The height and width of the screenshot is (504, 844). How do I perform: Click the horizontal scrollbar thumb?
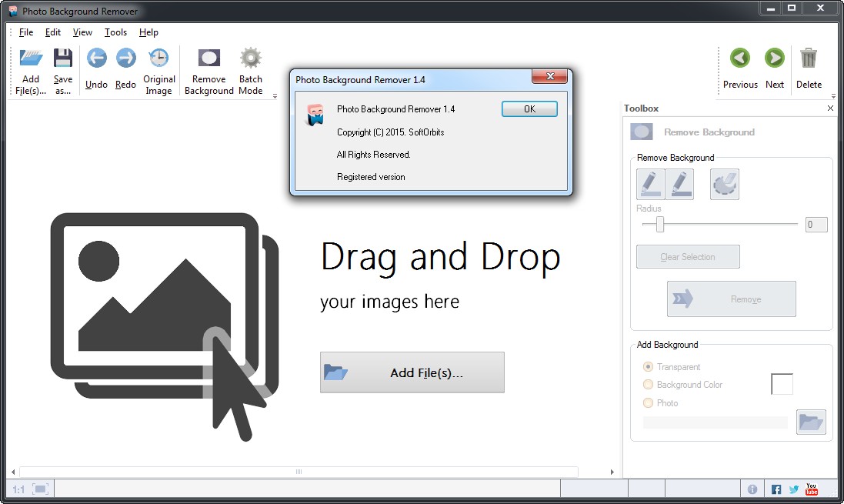pyautogui.click(x=299, y=472)
